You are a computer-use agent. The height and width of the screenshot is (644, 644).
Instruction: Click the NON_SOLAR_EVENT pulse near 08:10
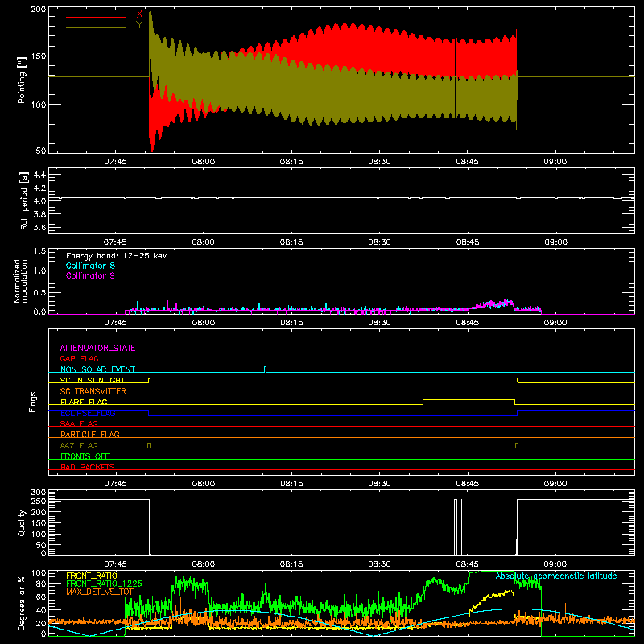click(x=266, y=369)
